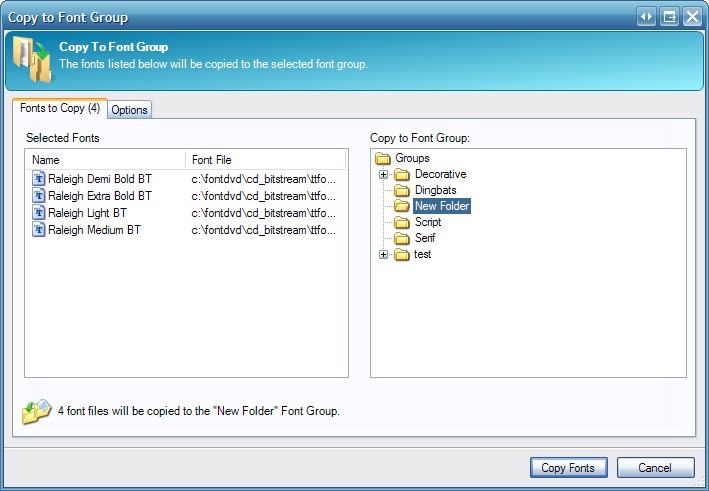Click the Serif folder icon

[402, 238]
